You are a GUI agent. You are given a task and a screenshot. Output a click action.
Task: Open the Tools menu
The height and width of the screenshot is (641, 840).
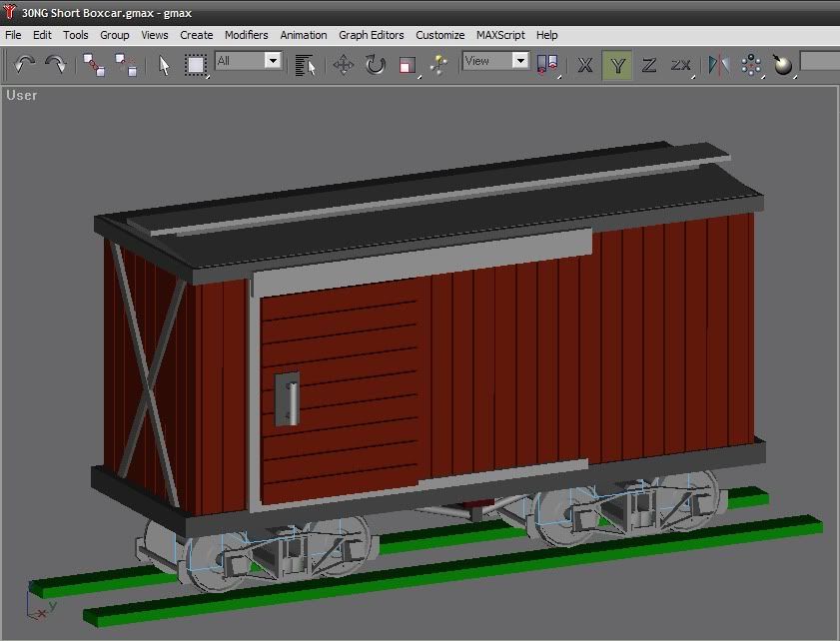point(75,35)
